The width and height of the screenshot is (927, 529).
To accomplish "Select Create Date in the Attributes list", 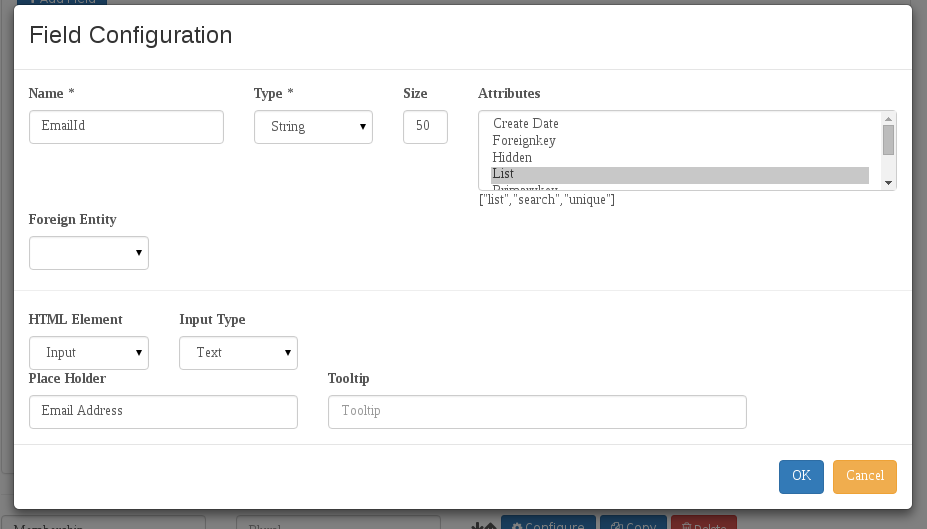I will [680, 124].
